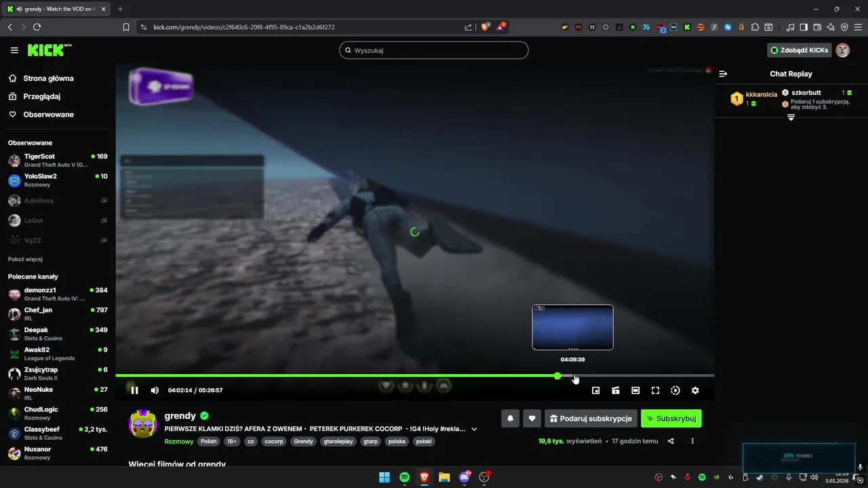Pause the video playback
The image size is (868, 488).
pyautogui.click(x=134, y=390)
